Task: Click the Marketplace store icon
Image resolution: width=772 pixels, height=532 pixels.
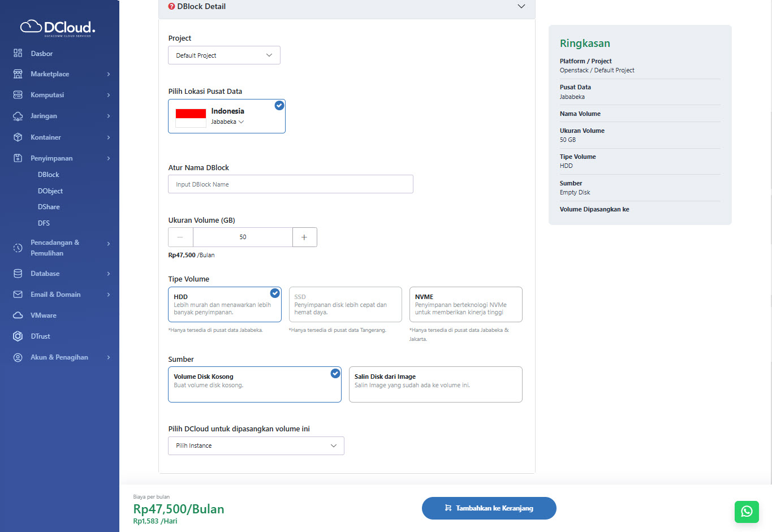Action: pos(18,74)
